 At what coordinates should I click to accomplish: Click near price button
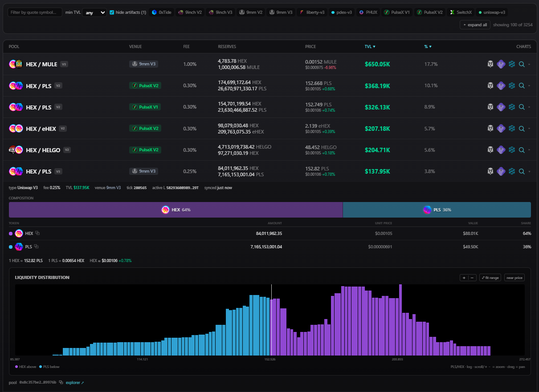click(514, 278)
